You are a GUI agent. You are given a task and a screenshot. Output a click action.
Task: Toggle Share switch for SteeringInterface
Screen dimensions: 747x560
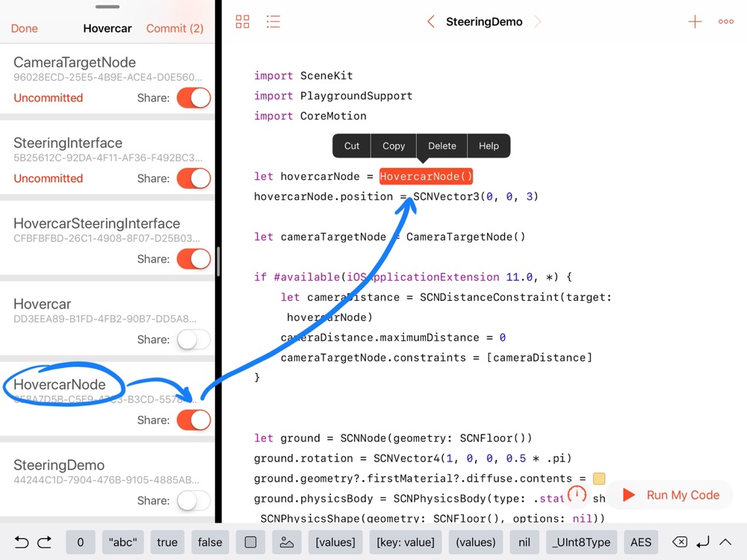(194, 178)
